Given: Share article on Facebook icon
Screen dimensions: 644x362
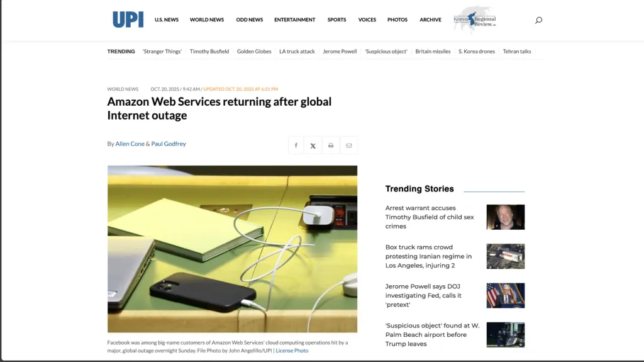Looking at the screenshot, I should (x=296, y=145).
